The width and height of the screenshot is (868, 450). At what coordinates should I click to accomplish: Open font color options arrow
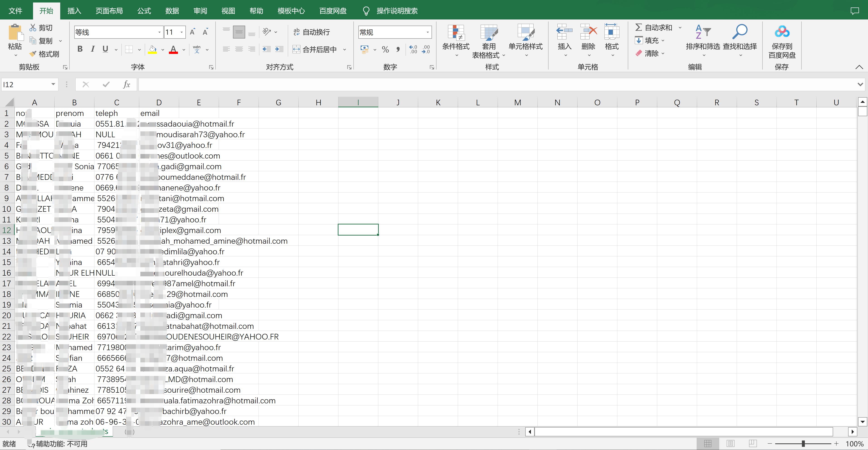click(184, 50)
